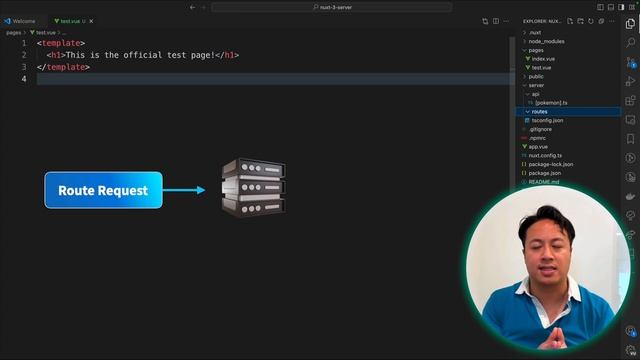Expand the public folder chevron

point(524,77)
